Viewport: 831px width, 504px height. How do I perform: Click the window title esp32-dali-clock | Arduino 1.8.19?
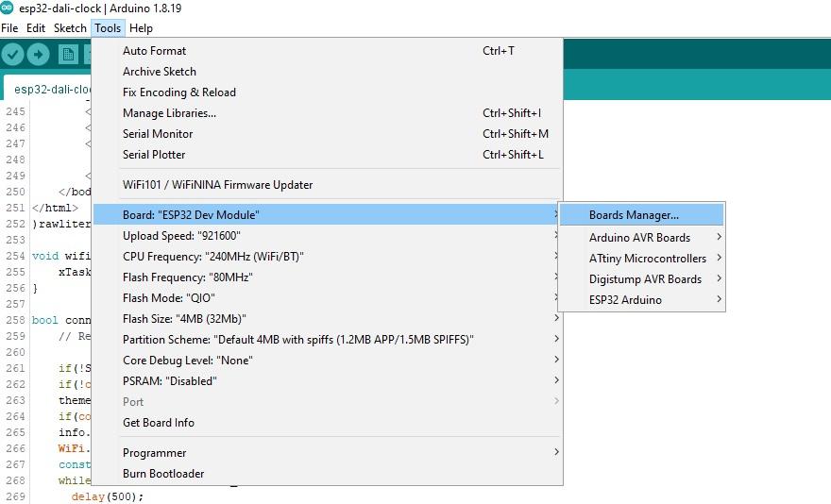[x=100, y=8]
